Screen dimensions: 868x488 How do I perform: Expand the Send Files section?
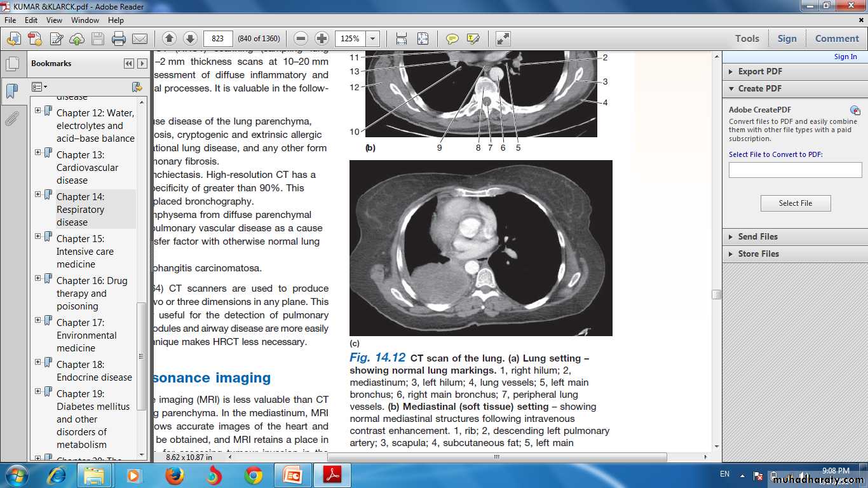coord(757,236)
